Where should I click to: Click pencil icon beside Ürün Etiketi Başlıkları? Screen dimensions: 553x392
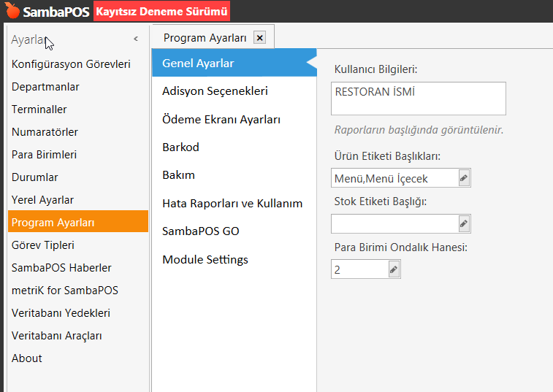coord(464,178)
